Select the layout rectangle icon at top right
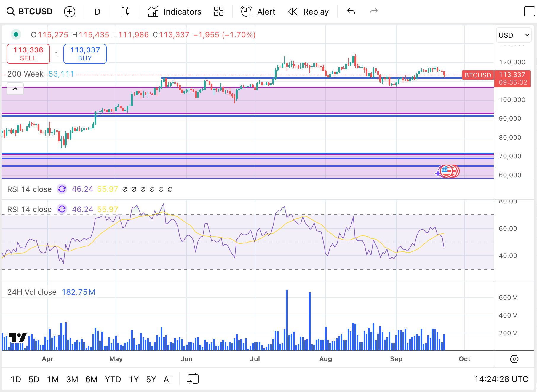537x392 pixels. pyautogui.click(x=529, y=12)
